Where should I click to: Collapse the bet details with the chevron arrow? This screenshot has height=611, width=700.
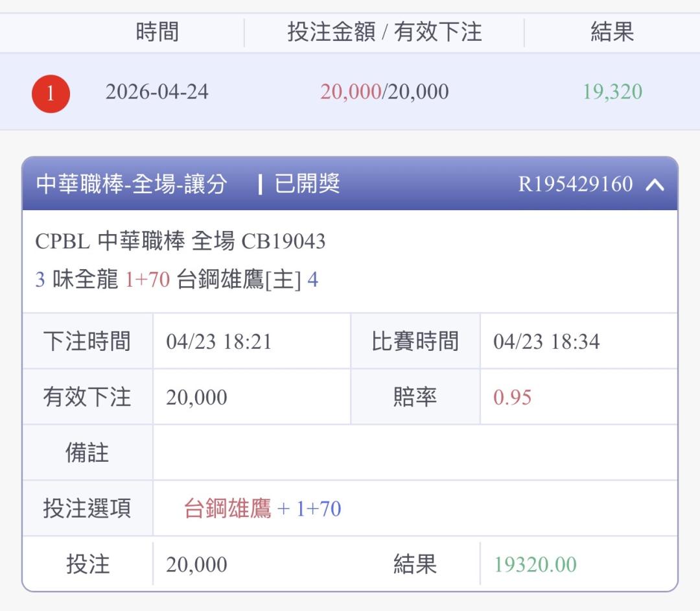[655, 185]
